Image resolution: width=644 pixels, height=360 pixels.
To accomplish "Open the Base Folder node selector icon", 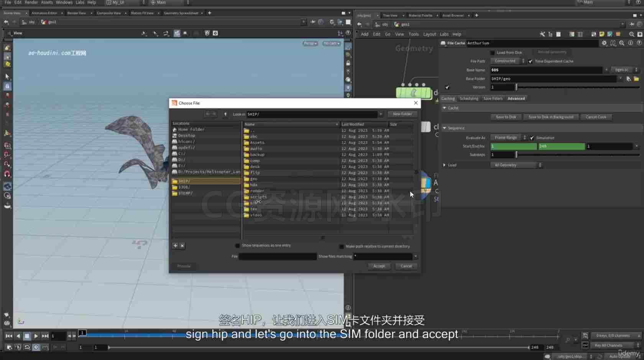I will (x=629, y=79).
